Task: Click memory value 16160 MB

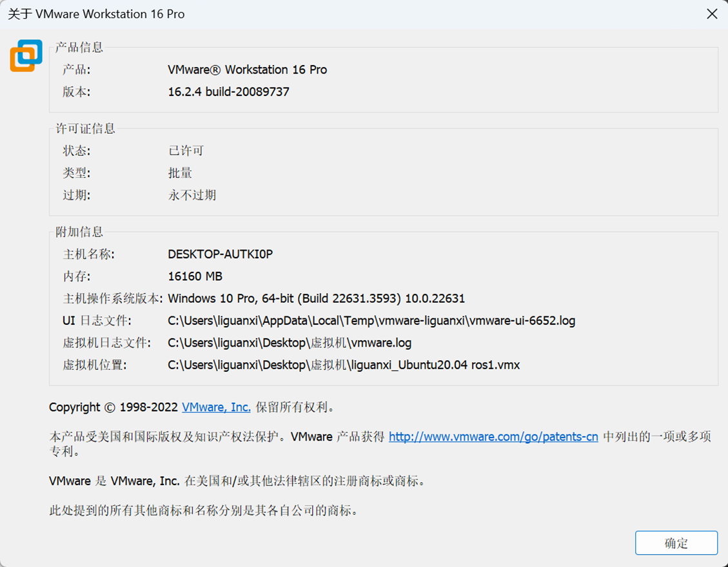Action: pos(195,276)
